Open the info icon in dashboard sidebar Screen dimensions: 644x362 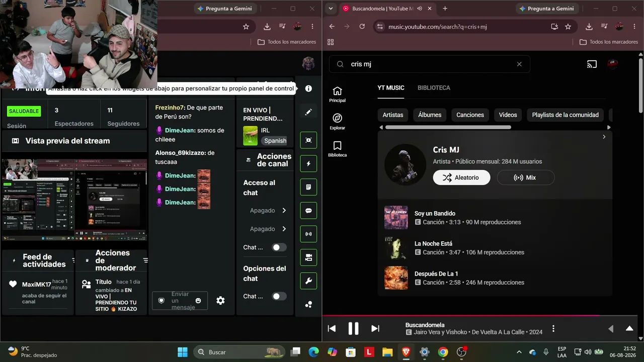tap(308, 88)
